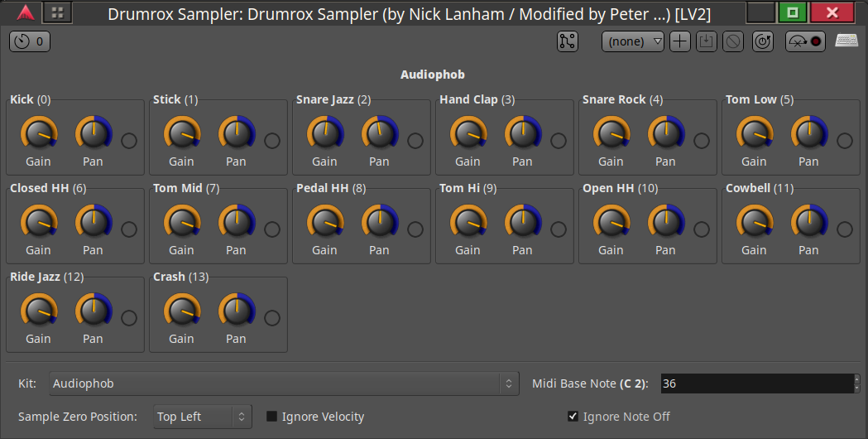
Task: Open the pin connections routing button
Action: (568, 41)
